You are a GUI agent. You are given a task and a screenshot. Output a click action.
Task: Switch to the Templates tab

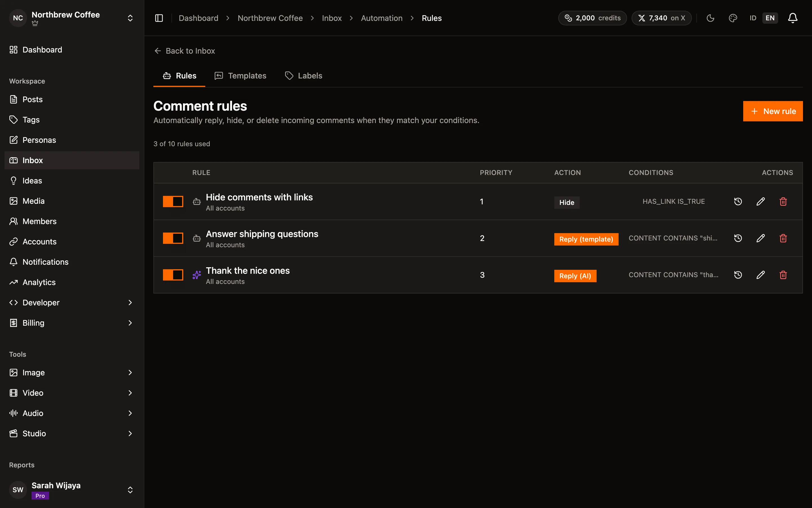pos(240,76)
